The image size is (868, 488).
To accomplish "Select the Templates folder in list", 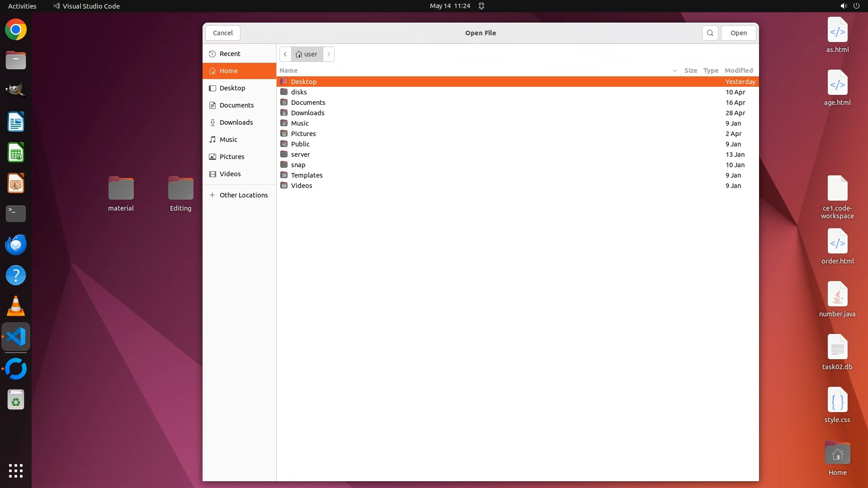I will (x=307, y=175).
